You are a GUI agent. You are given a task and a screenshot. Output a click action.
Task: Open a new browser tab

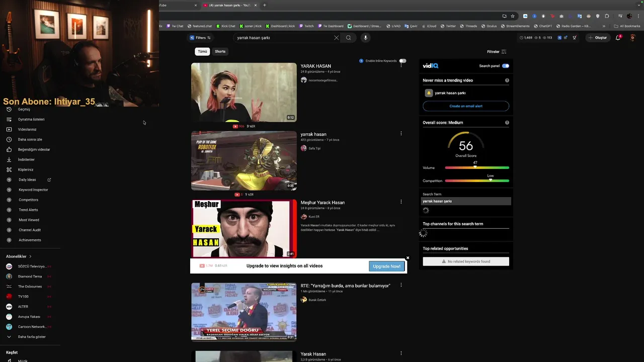coord(265,5)
